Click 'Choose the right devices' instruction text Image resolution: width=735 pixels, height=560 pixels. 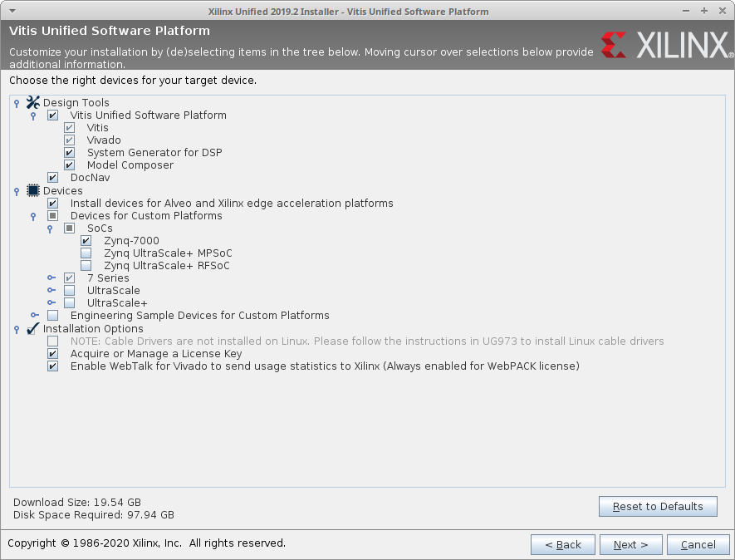[133, 81]
